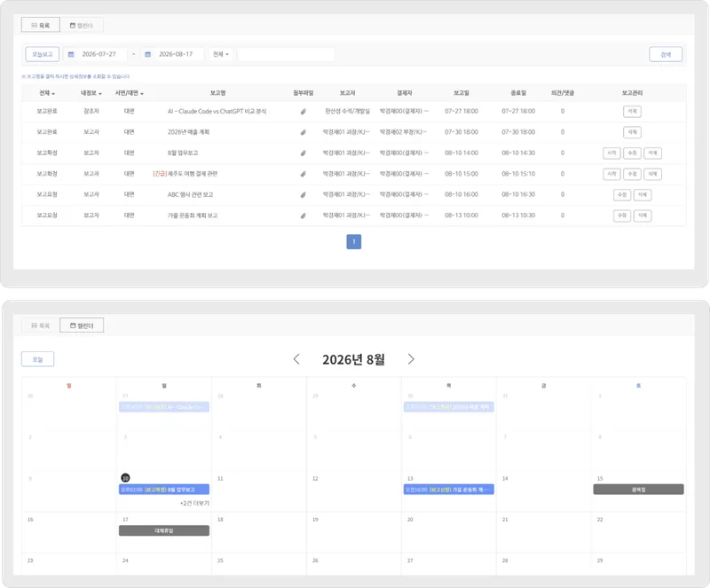Open attachment of the 가을 운동회 계획 보고 report
Image resolution: width=710 pixels, height=588 pixels.
[303, 216]
